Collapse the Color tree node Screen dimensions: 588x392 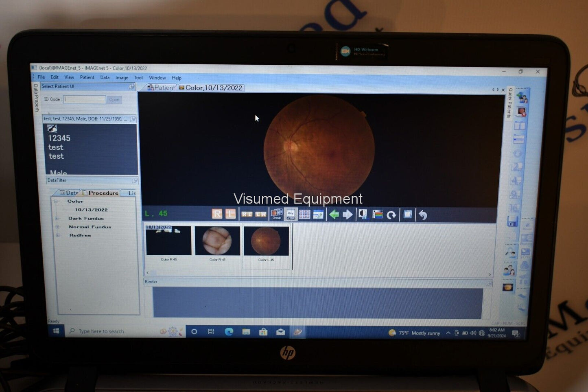[x=56, y=201]
